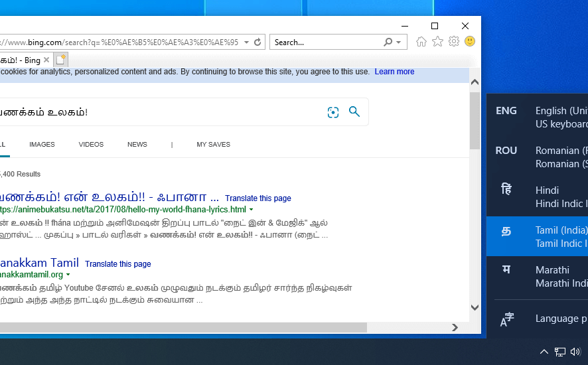Screen dimensions: 588x365
Task: Click the Marathi script glyph icon
Action: 506,269
